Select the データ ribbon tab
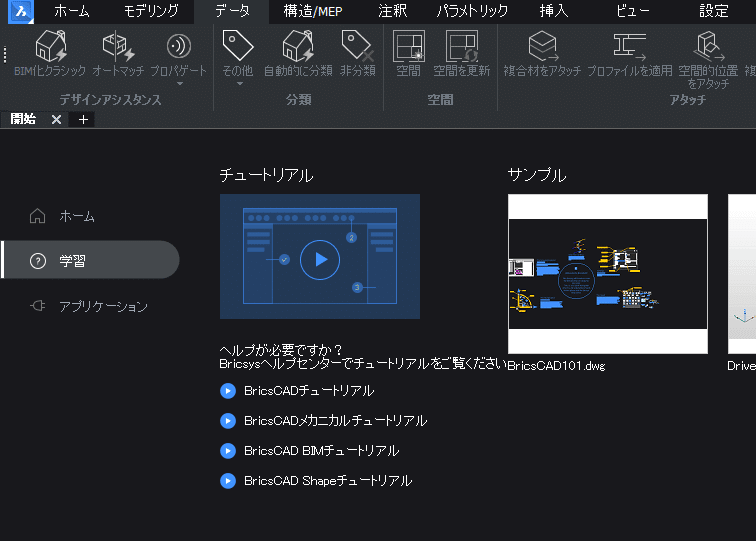Image resolution: width=756 pixels, height=541 pixels. [232, 11]
